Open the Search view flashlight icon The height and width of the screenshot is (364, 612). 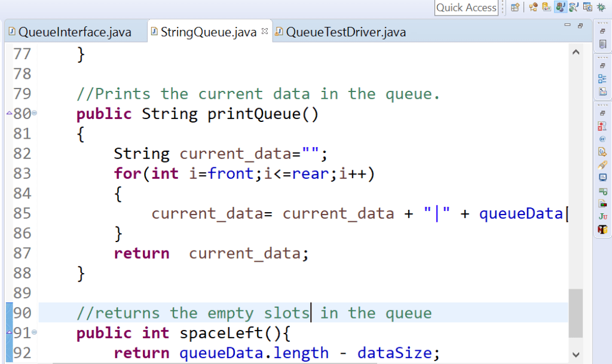click(x=603, y=166)
